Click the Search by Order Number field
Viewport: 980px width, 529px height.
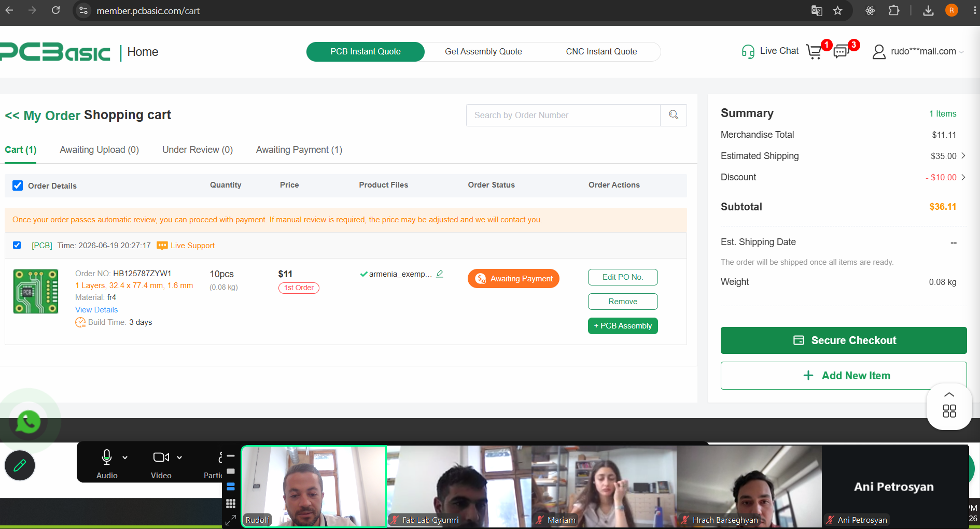pos(563,115)
